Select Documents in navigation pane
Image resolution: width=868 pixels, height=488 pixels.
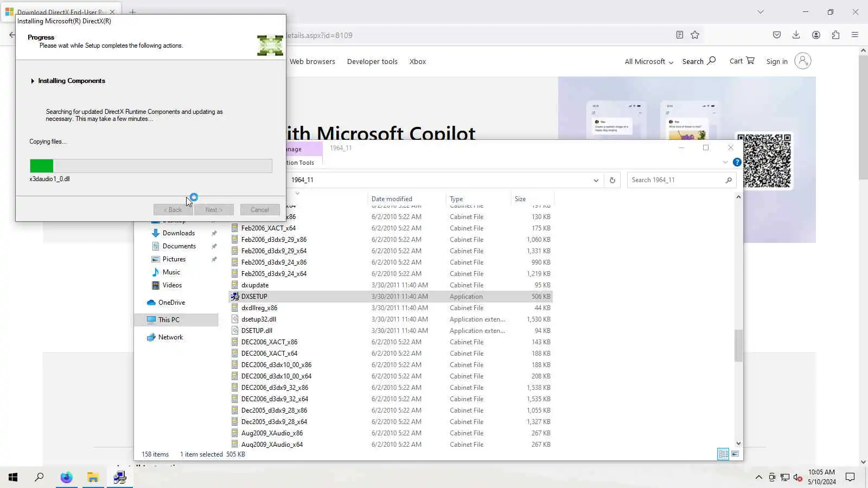179,246
